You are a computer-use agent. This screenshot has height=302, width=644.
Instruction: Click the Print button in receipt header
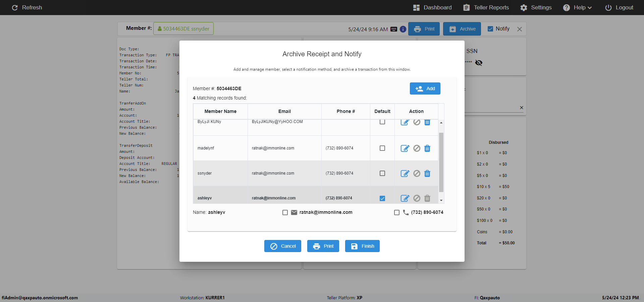pyautogui.click(x=424, y=29)
